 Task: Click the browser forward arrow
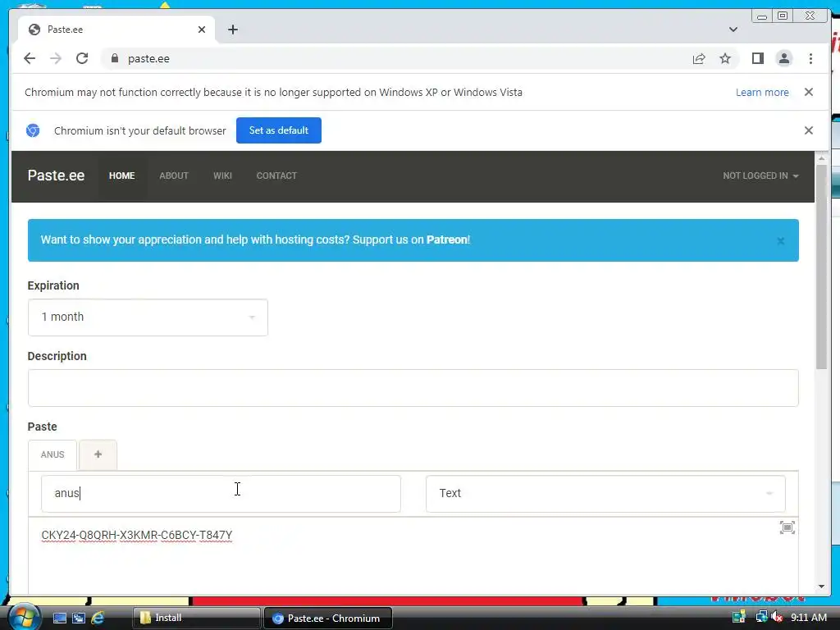click(56, 58)
